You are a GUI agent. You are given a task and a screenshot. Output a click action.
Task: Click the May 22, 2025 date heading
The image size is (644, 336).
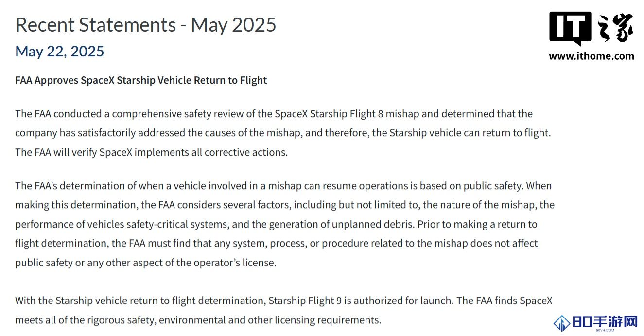click(60, 51)
